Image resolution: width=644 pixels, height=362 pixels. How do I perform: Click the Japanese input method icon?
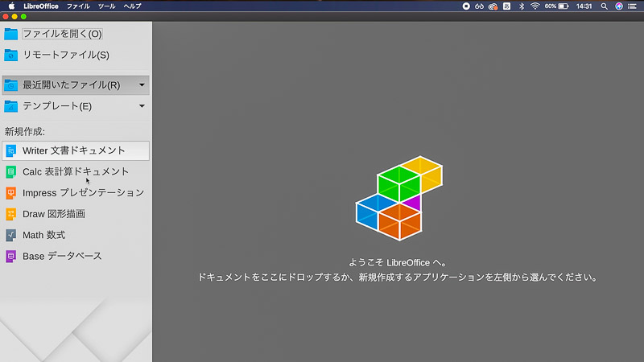pyautogui.click(x=507, y=6)
